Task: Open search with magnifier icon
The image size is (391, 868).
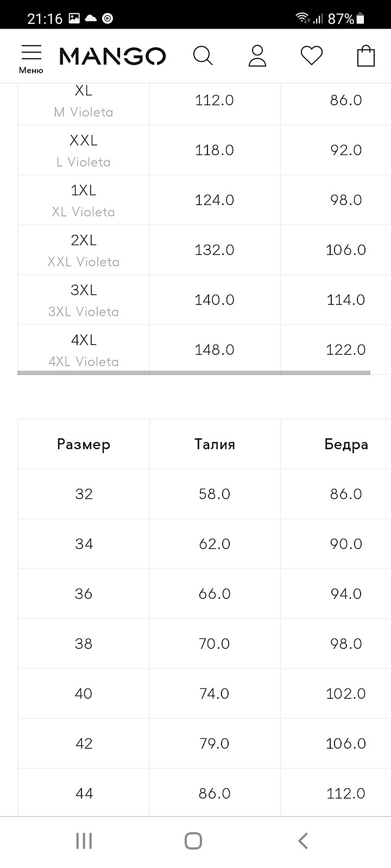Action: pyautogui.click(x=203, y=55)
